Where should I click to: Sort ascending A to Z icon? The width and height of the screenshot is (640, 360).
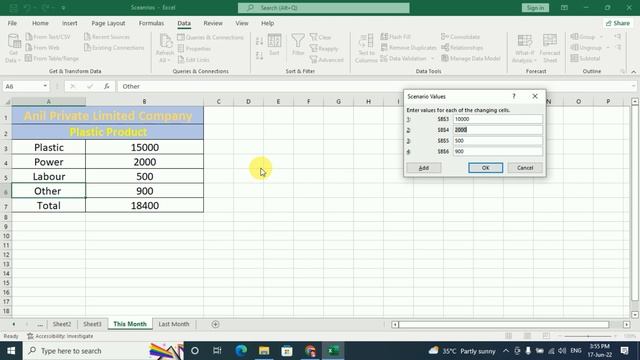pos(260,41)
